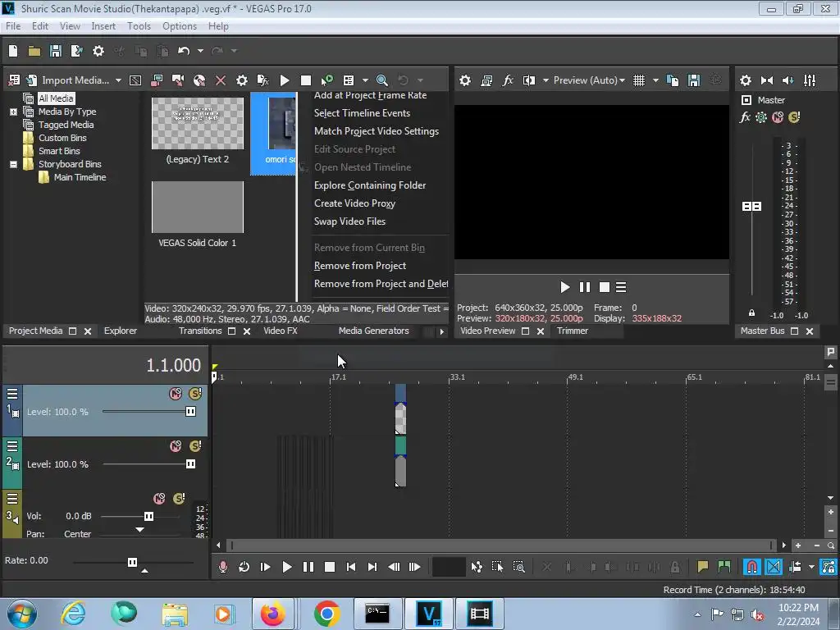The height and width of the screenshot is (630, 840).
Task: Collapse the Storyboard Bins tree node
Action: point(13,164)
